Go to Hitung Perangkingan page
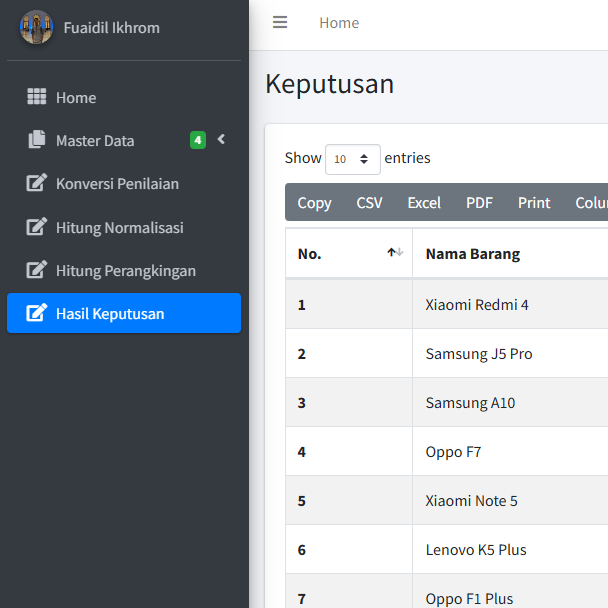 click(125, 270)
